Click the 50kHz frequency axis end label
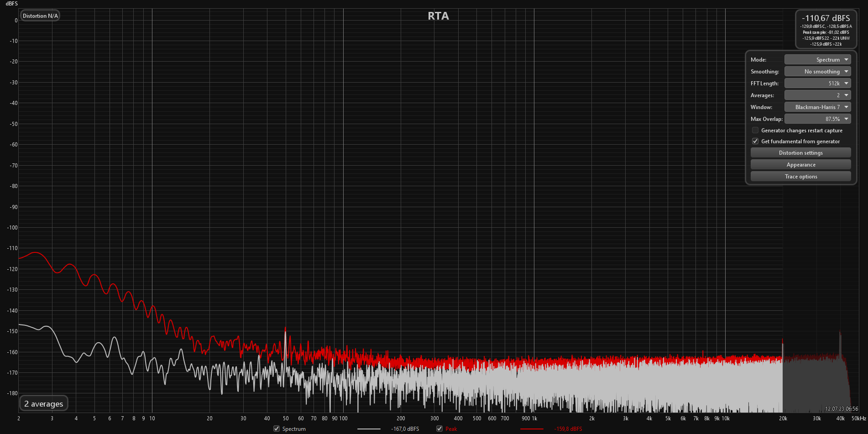This screenshot has width=868, height=434. coord(858,418)
